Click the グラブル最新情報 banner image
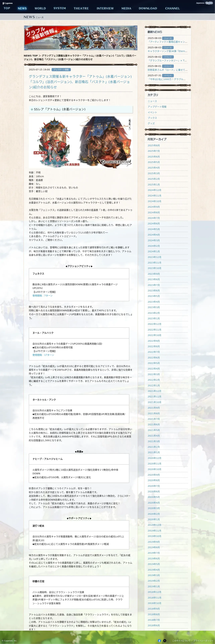This screenshot has width=215, height=644. pyautogui.click(x=81, y=38)
